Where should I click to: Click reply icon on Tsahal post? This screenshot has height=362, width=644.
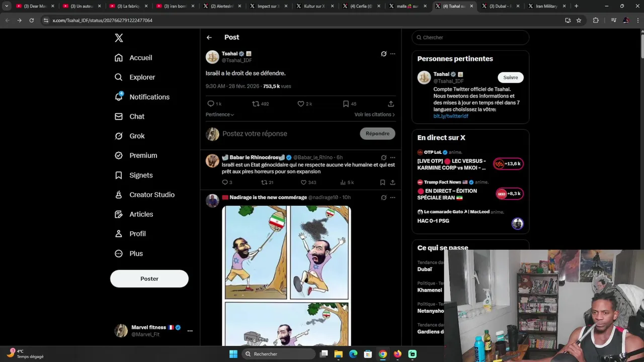coord(211,104)
